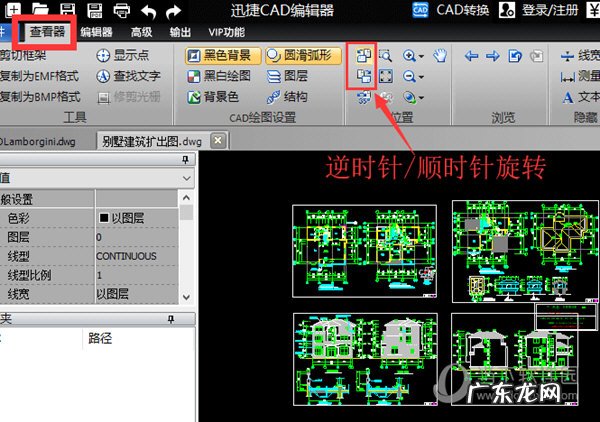600x422 pixels.
Task: Pin the properties panel
Action: point(185,160)
